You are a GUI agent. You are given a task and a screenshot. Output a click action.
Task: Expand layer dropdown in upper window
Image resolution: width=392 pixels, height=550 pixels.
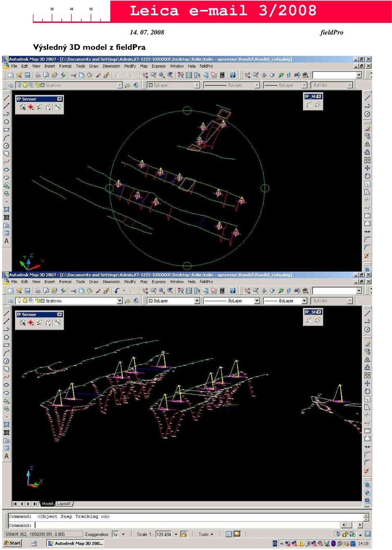120,85
